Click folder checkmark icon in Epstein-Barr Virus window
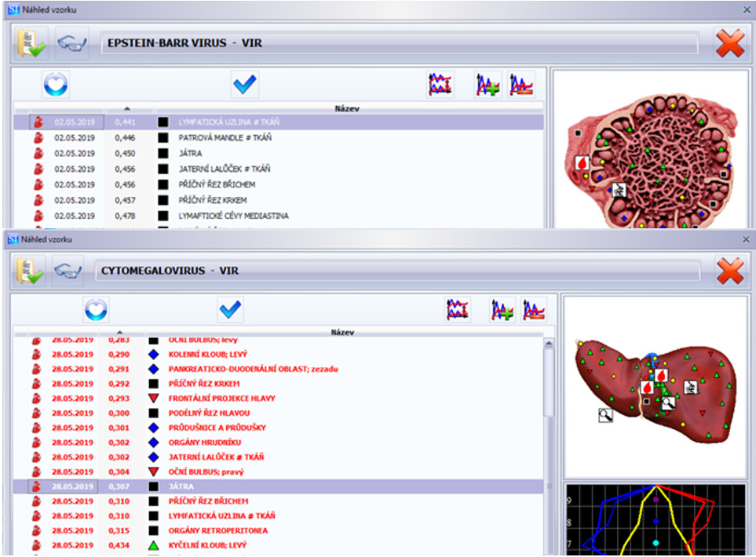This screenshot has height=557, width=756. (31, 43)
